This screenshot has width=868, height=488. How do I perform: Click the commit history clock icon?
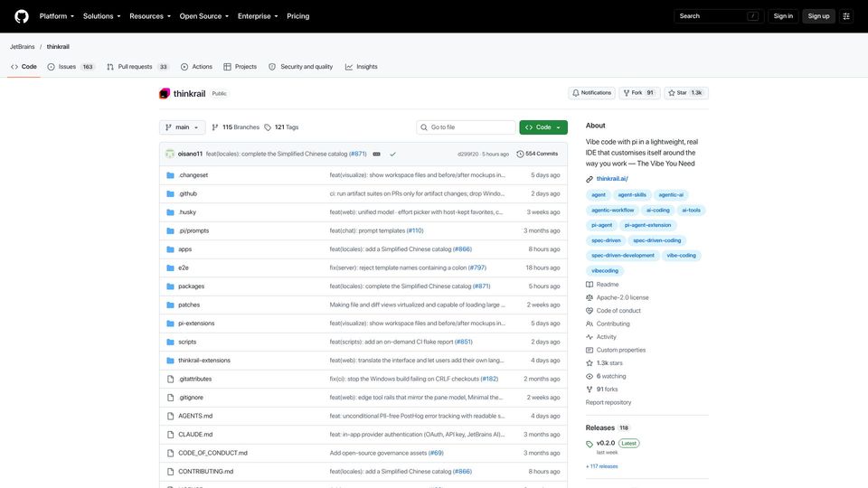(x=520, y=154)
